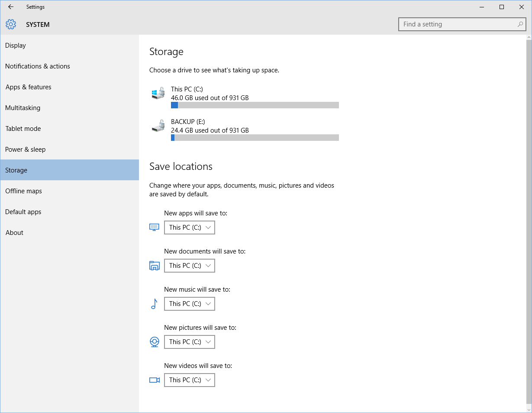Click the search magnifier icon
532x413 pixels.
[x=520, y=24]
